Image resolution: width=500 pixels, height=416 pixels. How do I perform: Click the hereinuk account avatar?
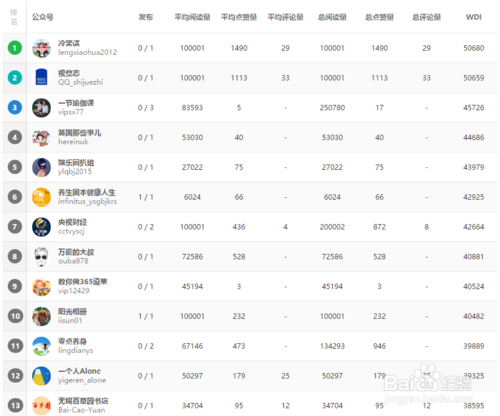click(41, 137)
